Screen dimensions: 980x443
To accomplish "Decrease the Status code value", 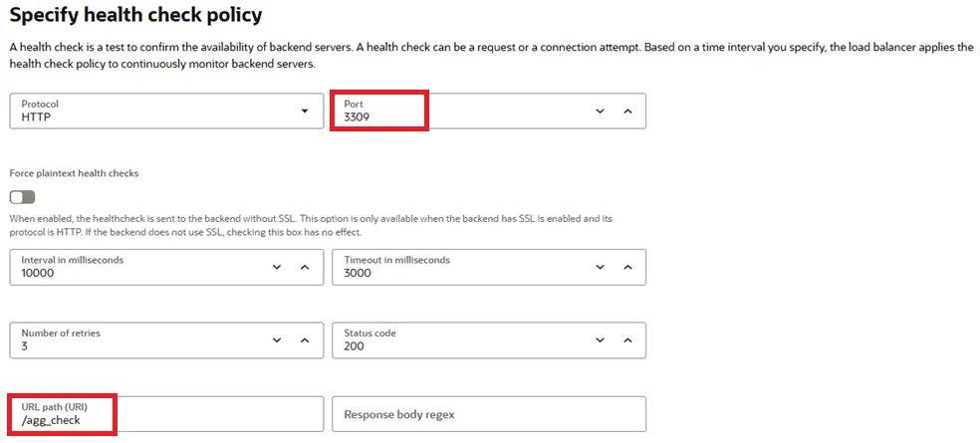I will coord(600,340).
